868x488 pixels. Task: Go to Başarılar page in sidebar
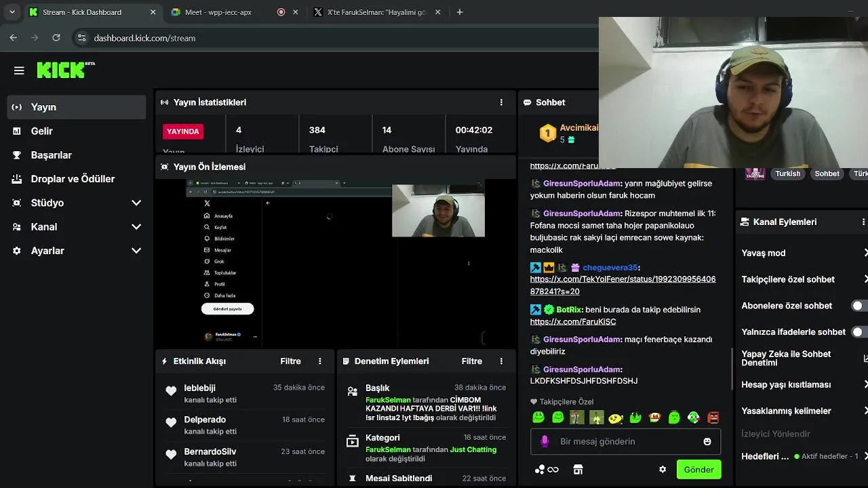77,155
